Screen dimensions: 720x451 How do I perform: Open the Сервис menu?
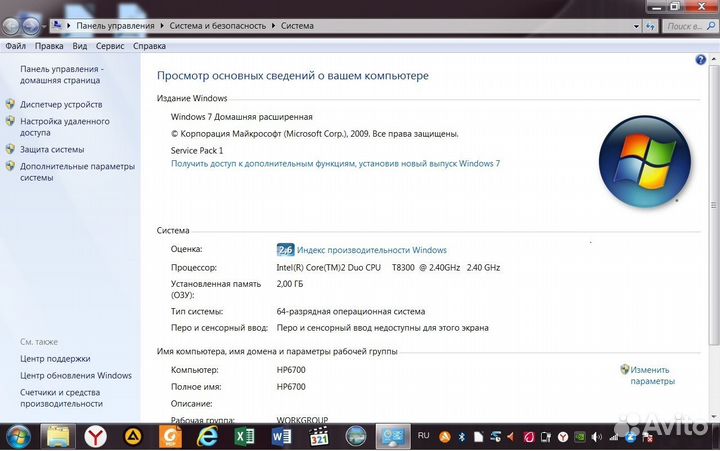(x=110, y=46)
